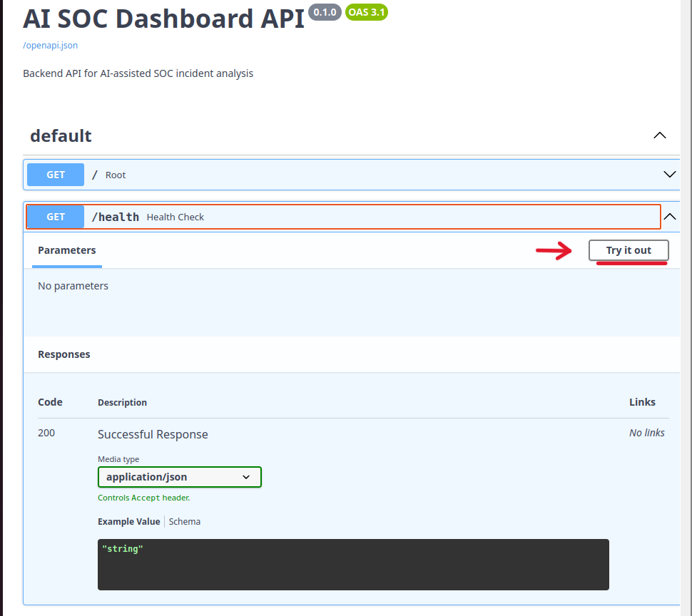The width and height of the screenshot is (692, 616).
Task: Select the Example Value tab
Action: point(129,522)
